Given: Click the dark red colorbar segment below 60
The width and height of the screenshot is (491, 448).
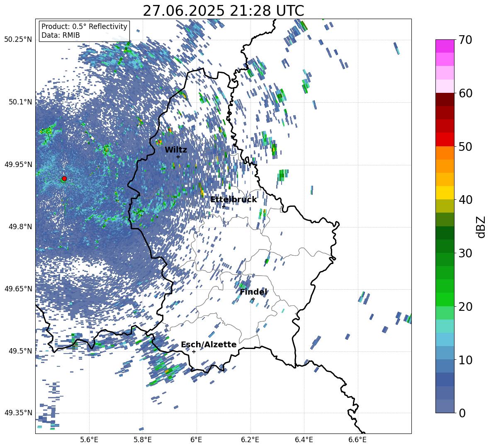Looking at the screenshot, I should (x=445, y=99).
